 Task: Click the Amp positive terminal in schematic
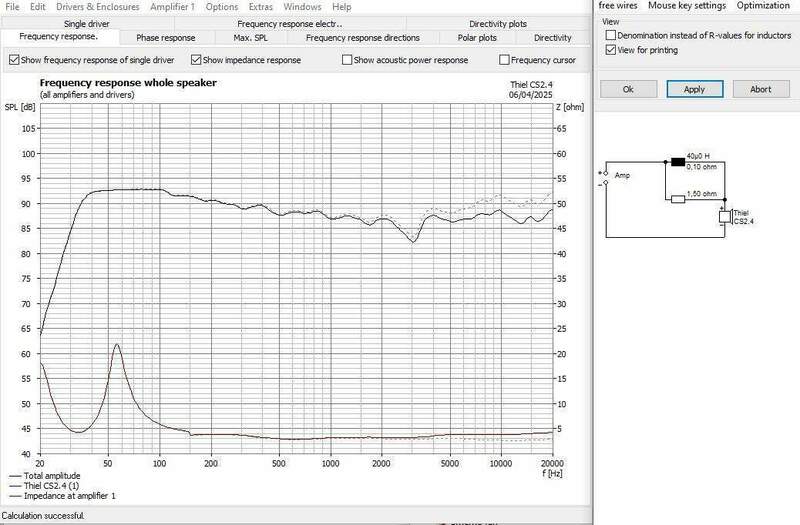(606, 173)
